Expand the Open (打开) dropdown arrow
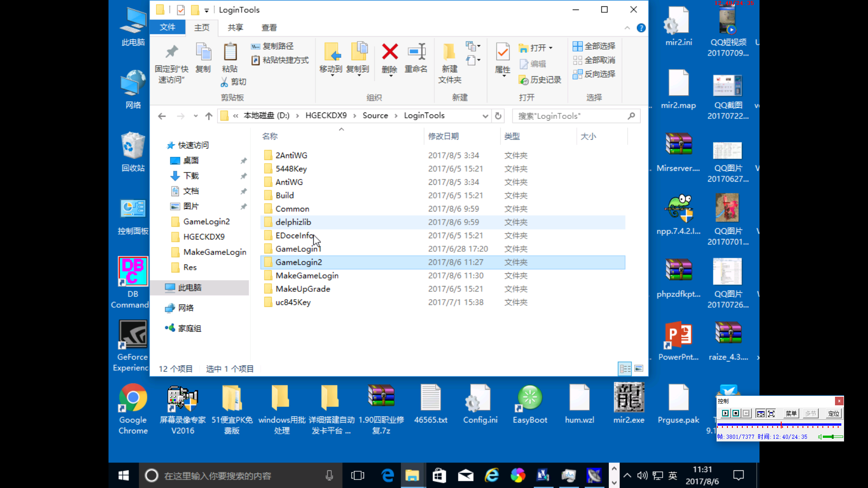The image size is (868, 488). (x=551, y=48)
